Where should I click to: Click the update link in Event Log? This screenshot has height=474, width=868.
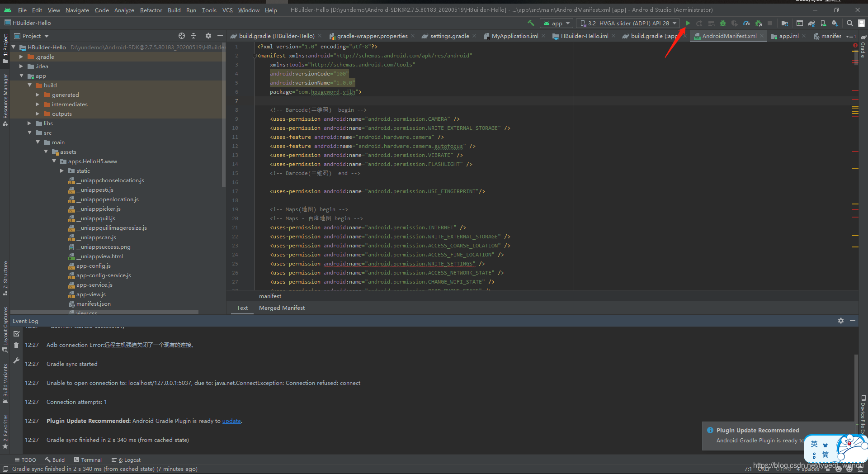231,421
